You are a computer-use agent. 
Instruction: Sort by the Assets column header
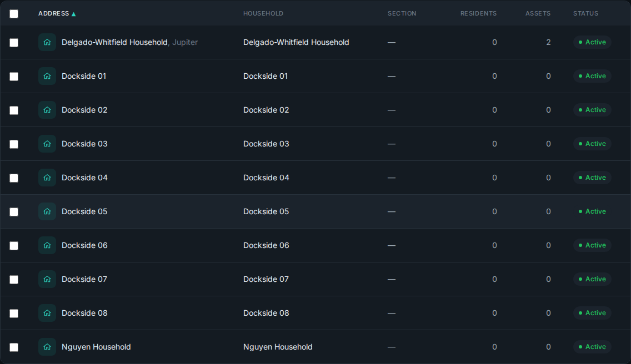click(x=538, y=13)
